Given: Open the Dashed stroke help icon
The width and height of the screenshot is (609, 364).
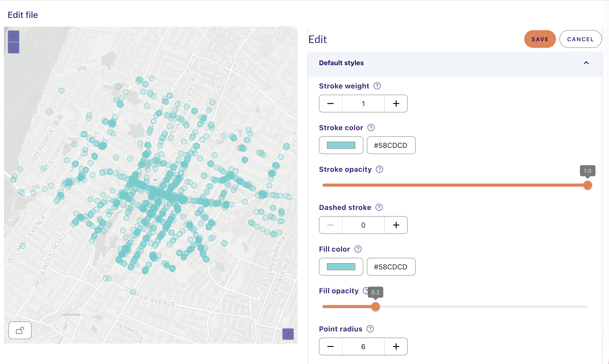Looking at the screenshot, I should (x=379, y=207).
